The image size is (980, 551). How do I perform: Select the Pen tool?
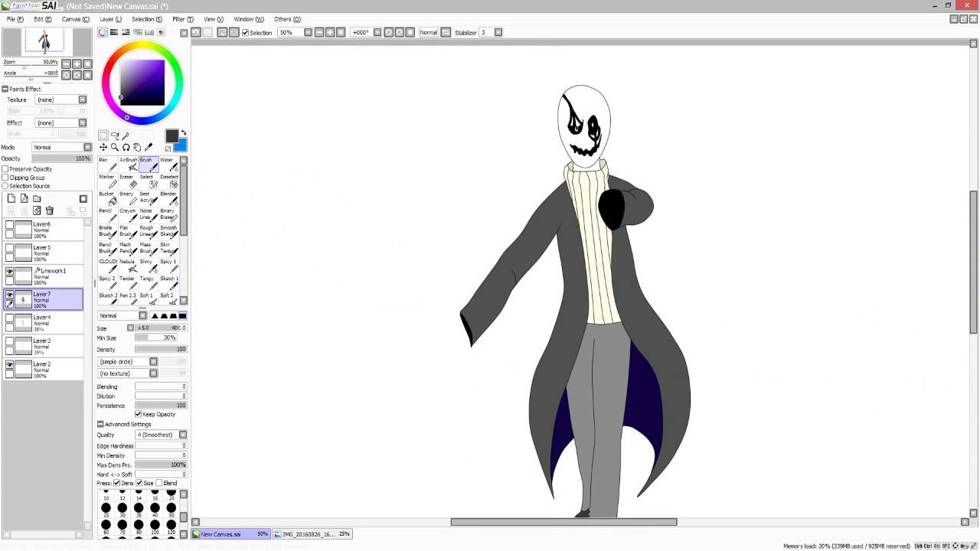coord(107,165)
